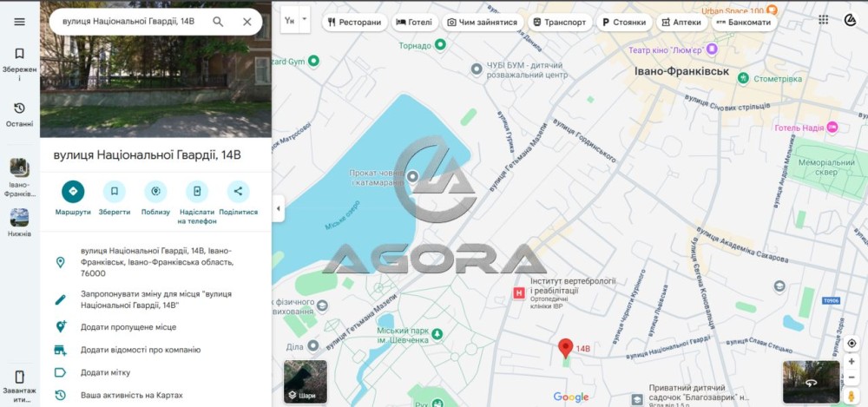This screenshot has height=407, width=868.
Task: Click the download app phone icon
Action: point(19,377)
